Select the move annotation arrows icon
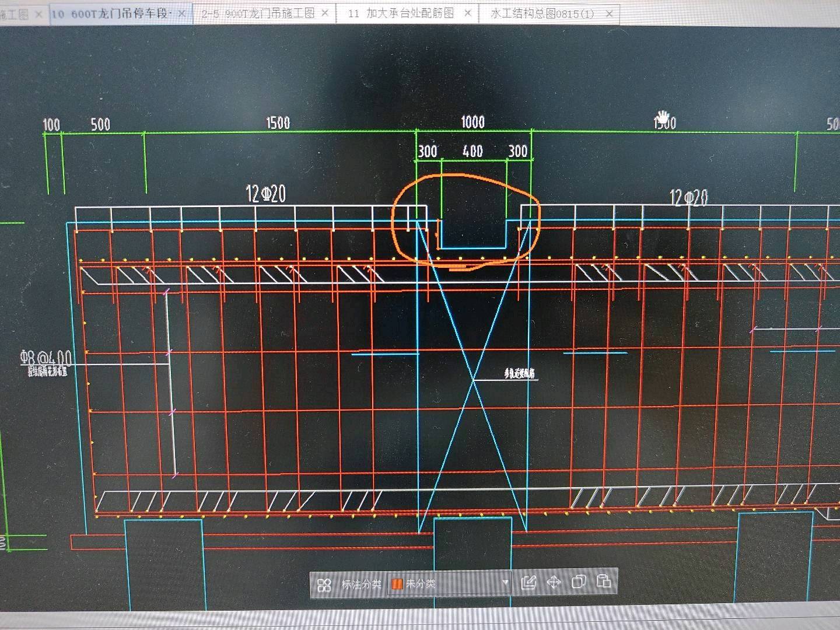 click(x=554, y=582)
